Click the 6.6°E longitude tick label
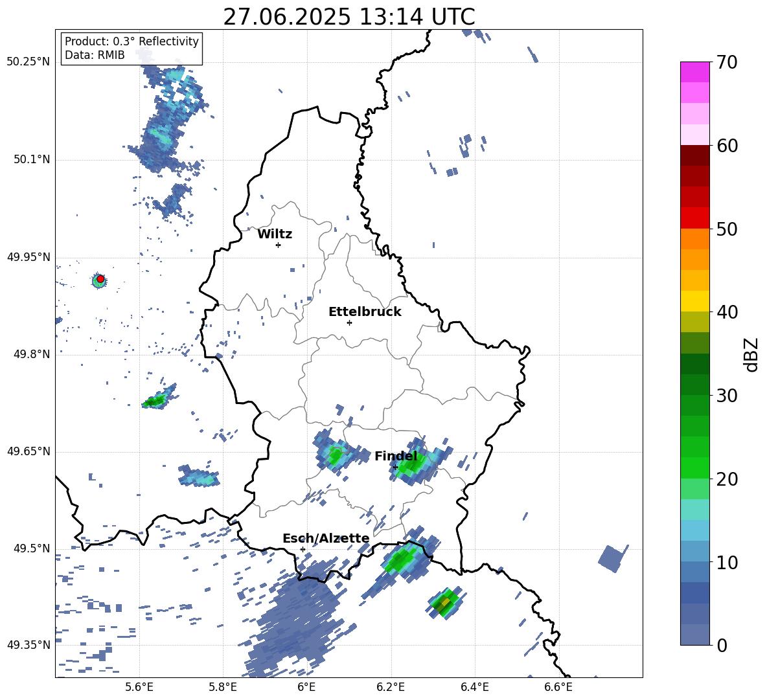The height and width of the screenshot is (700, 767). tap(558, 687)
